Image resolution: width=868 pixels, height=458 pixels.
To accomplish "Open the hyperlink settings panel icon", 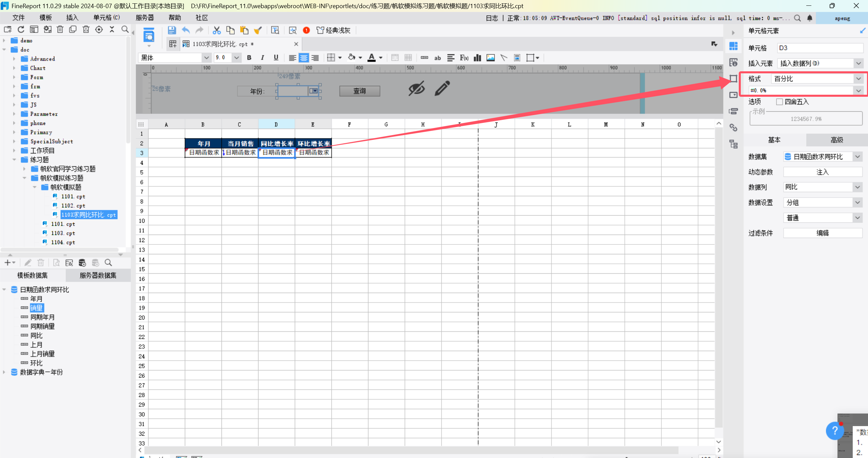I will [x=733, y=128].
